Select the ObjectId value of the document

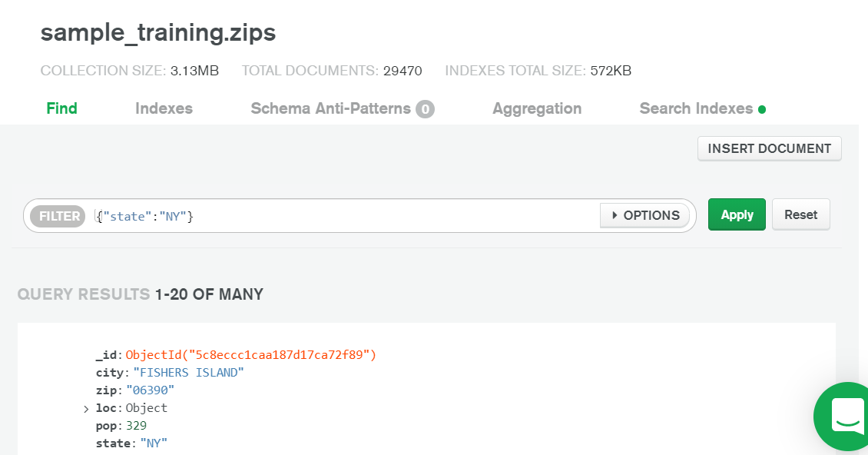[251, 354]
